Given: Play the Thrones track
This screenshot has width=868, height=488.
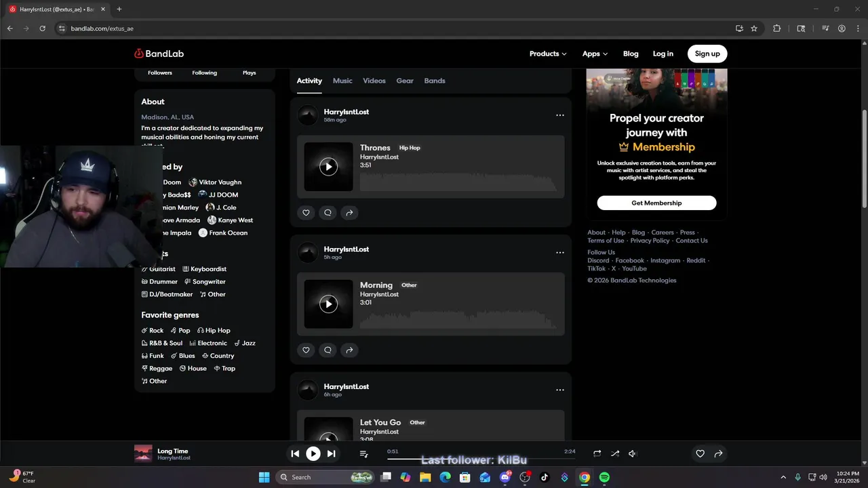Looking at the screenshot, I should pyautogui.click(x=328, y=167).
